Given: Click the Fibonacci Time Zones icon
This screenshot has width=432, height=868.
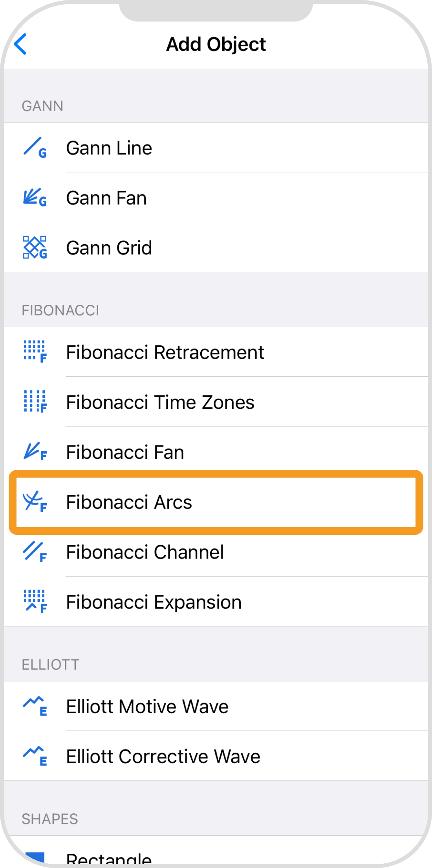Looking at the screenshot, I should [x=35, y=401].
